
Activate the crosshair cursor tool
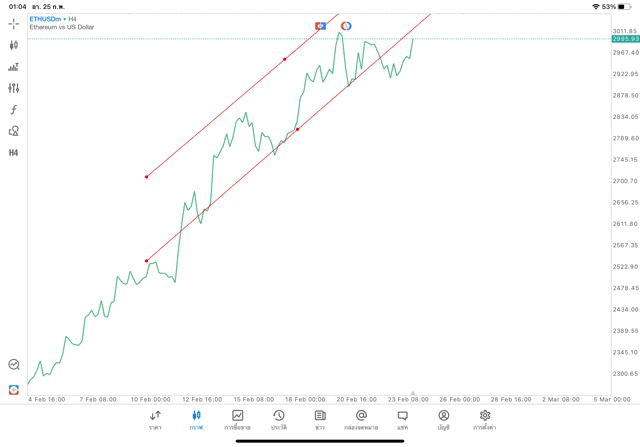[x=14, y=23]
